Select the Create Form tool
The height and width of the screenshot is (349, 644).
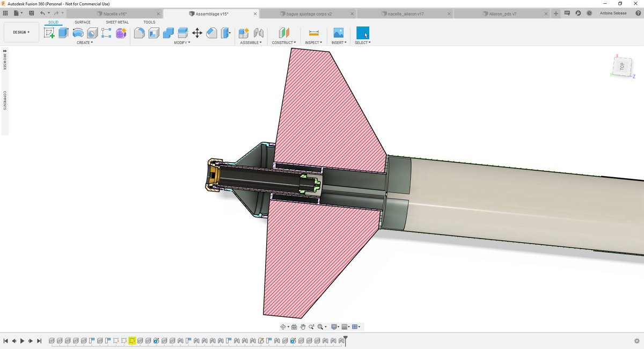[121, 33]
